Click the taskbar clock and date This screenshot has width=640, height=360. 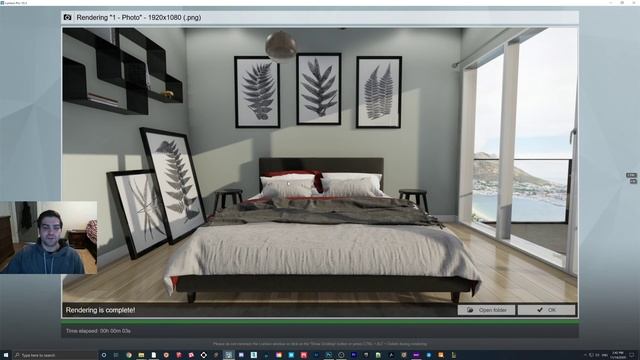tap(618, 356)
